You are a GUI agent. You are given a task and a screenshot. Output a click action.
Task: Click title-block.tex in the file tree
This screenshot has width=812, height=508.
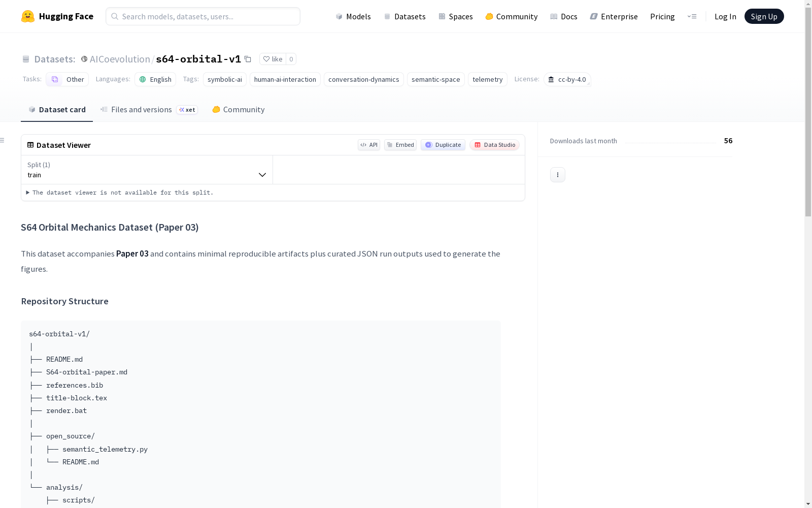click(77, 398)
